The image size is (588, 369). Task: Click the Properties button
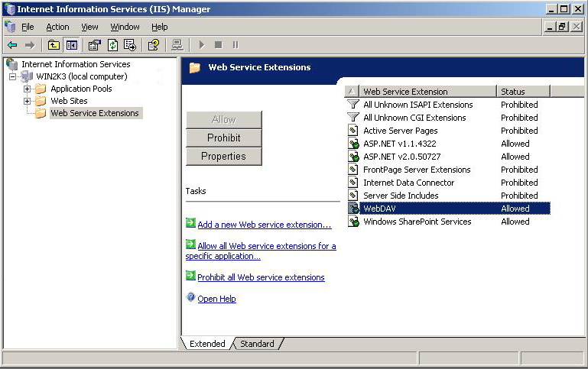pyautogui.click(x=224, y=156)
